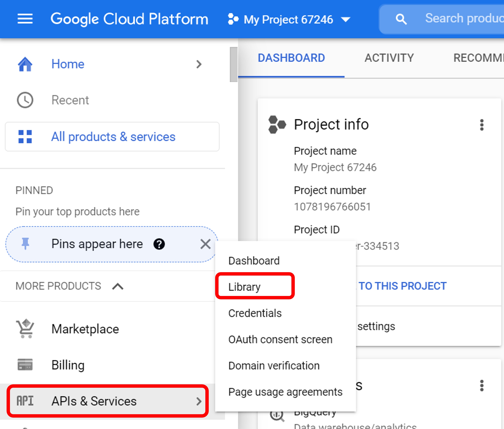Click the pin icon in Pins appear here
Image resolution: width=504 pixels, height=429 pixels.
[25, 244]
